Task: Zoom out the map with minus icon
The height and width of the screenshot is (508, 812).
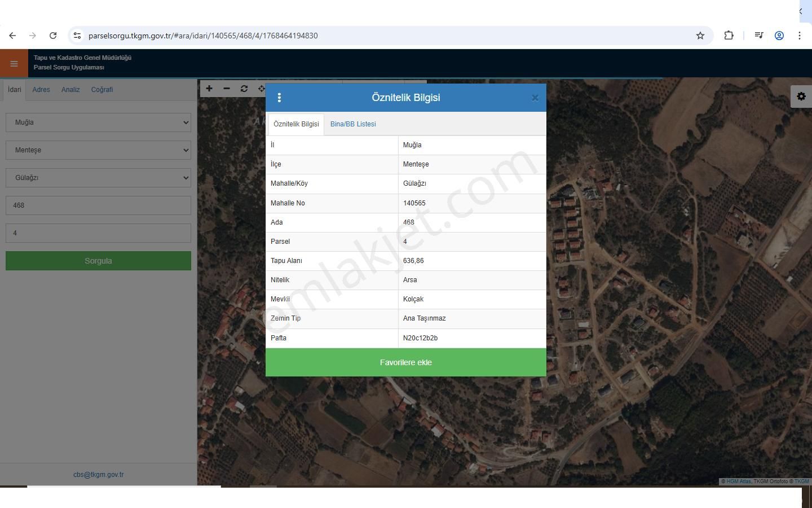Action: point(227,89)
